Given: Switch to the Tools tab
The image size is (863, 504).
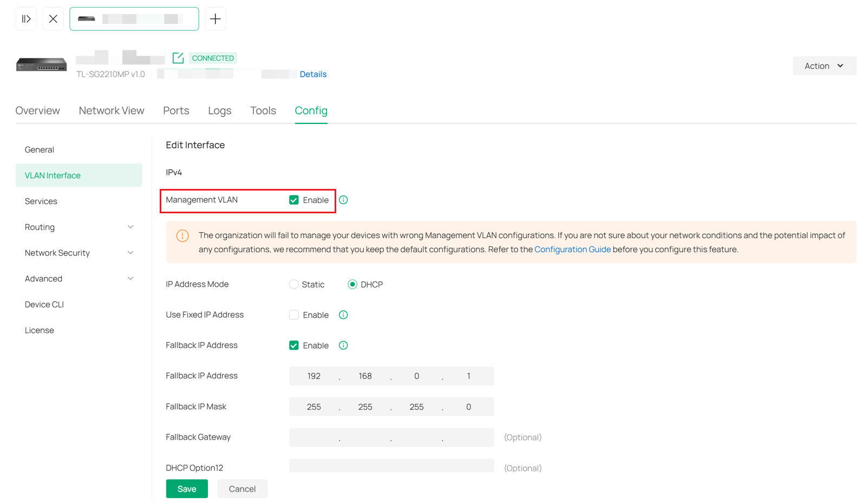Looking at the screenshot, I should click(263, 110).
